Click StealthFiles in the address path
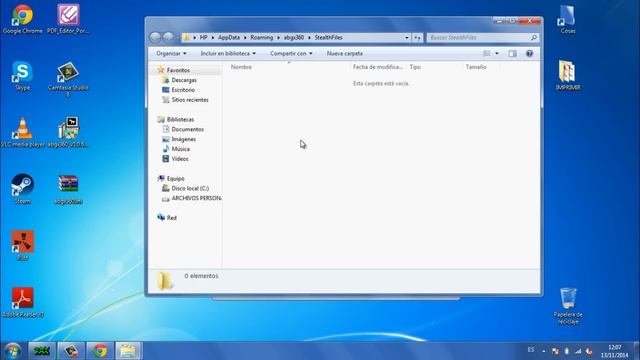 328,38
